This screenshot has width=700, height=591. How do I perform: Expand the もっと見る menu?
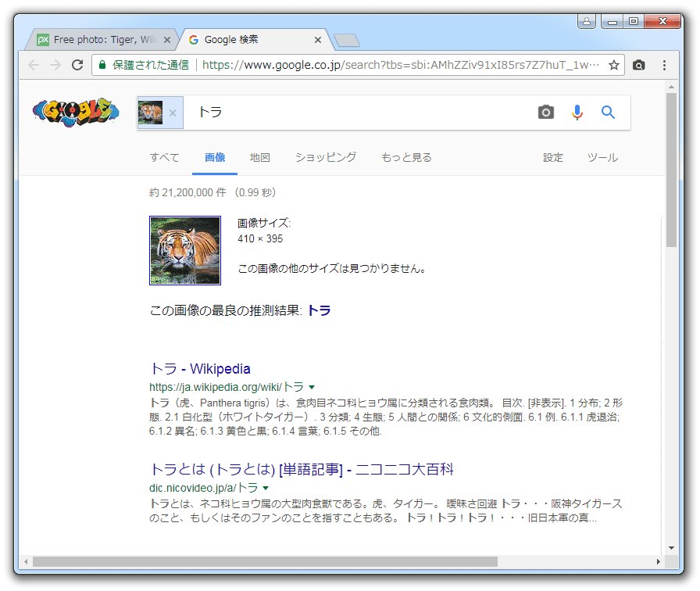pyautogui.click(x=406, y=158)
